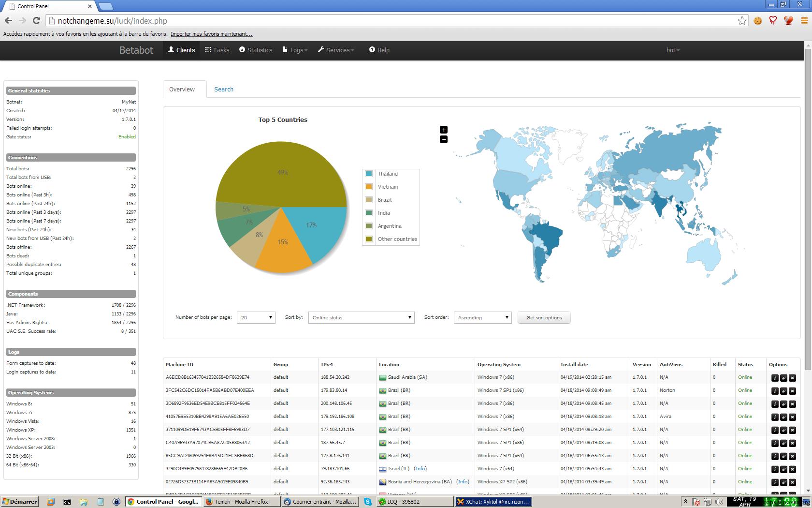Screen dimensions: 812x508
Task: Click info icon for the Norton antivirus row
Action: [775, 391]
